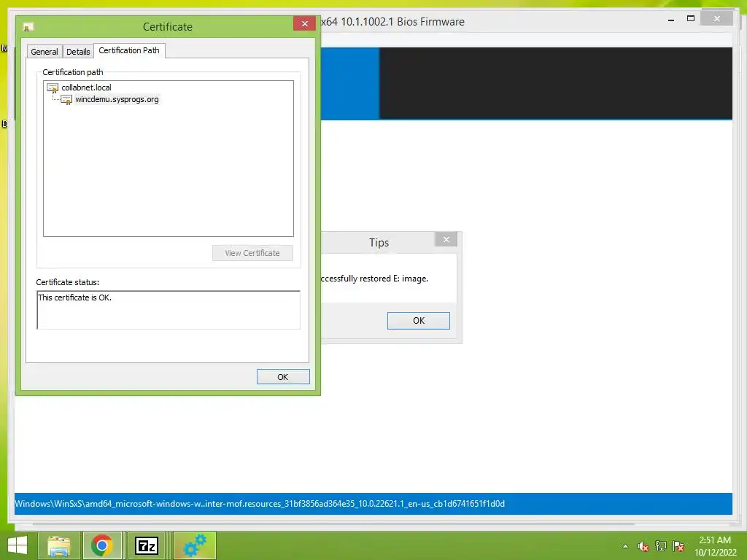Click the View Certificate button
747x560 pixels.
click(252, 253)
